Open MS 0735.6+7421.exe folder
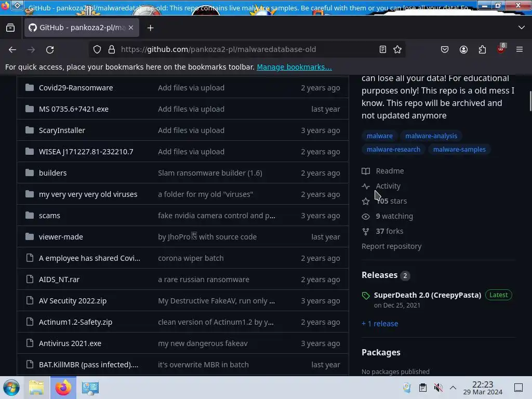The height and width of the screenshot is (399, 532). [x=74, y=109]
